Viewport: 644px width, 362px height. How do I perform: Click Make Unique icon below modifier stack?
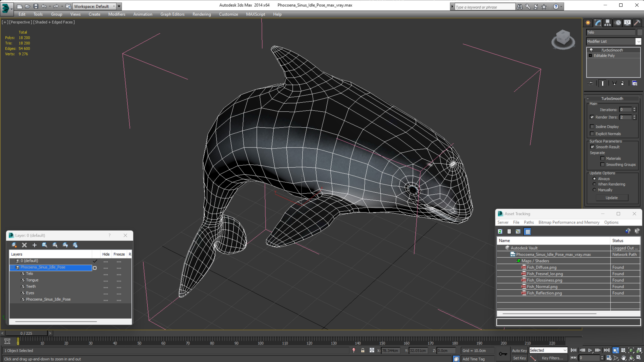coord(614,83)
